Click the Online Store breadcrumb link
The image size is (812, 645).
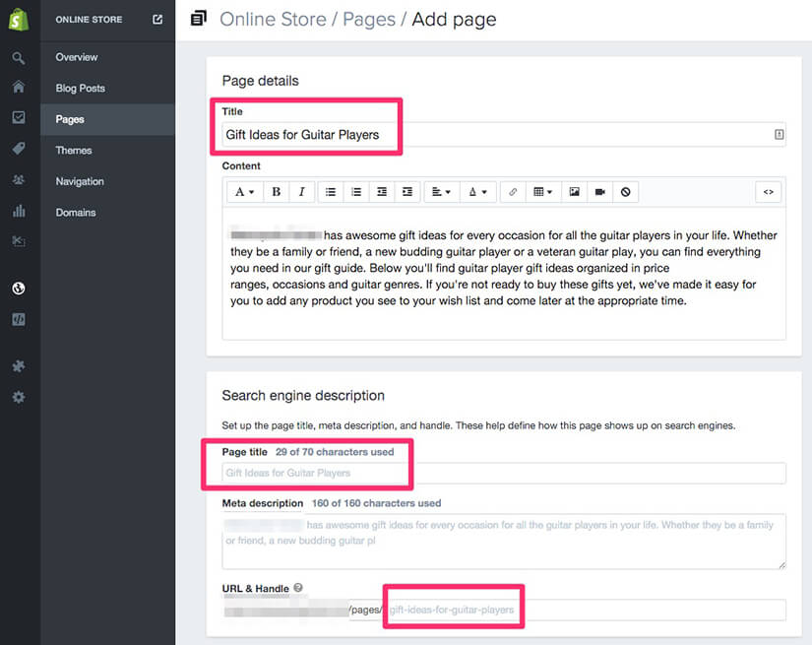[273, 19]
